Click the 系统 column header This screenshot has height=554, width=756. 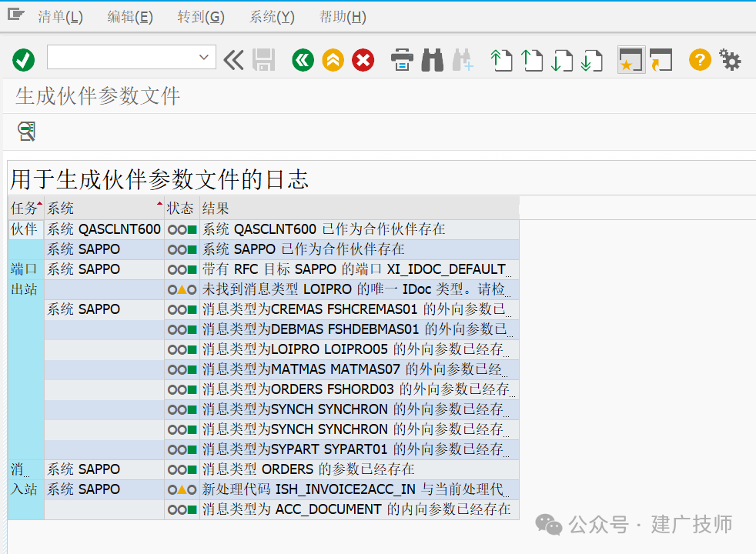104,209
